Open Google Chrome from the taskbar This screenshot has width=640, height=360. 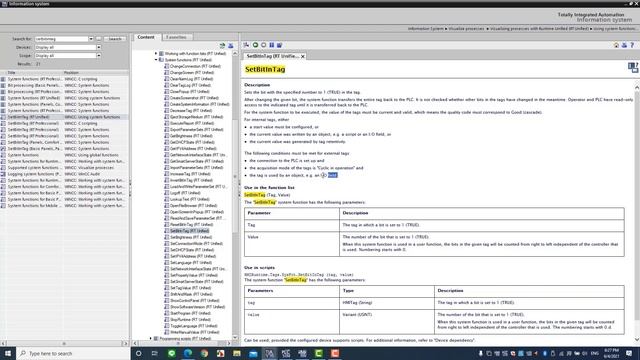tap(204, 353)
